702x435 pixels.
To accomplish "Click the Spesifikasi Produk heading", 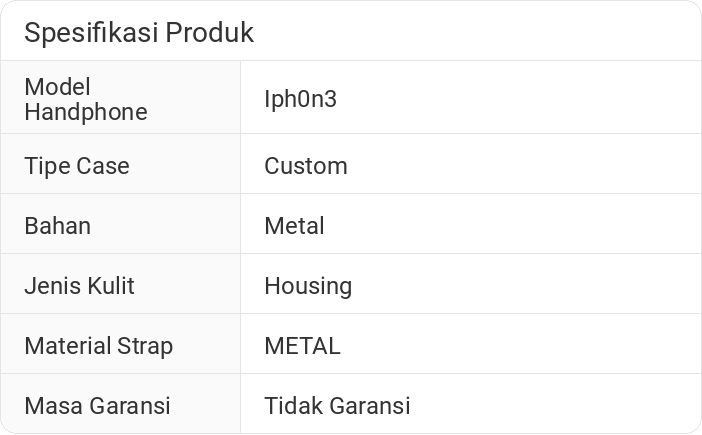I will 139,33.
